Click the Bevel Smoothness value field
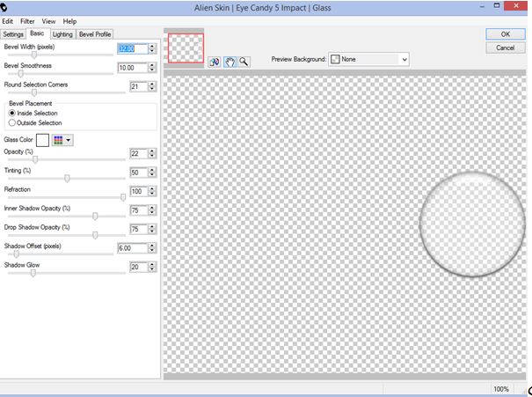Viewport: 532px width, 397px height. coord(133,68)
